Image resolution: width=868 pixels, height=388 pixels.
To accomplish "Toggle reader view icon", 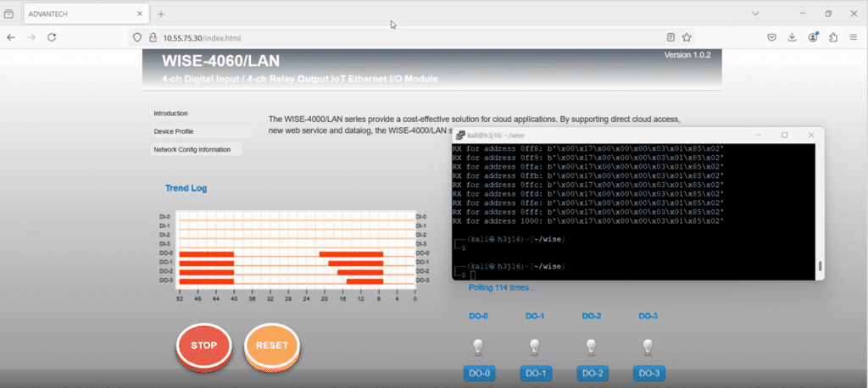I will point(671,37).
